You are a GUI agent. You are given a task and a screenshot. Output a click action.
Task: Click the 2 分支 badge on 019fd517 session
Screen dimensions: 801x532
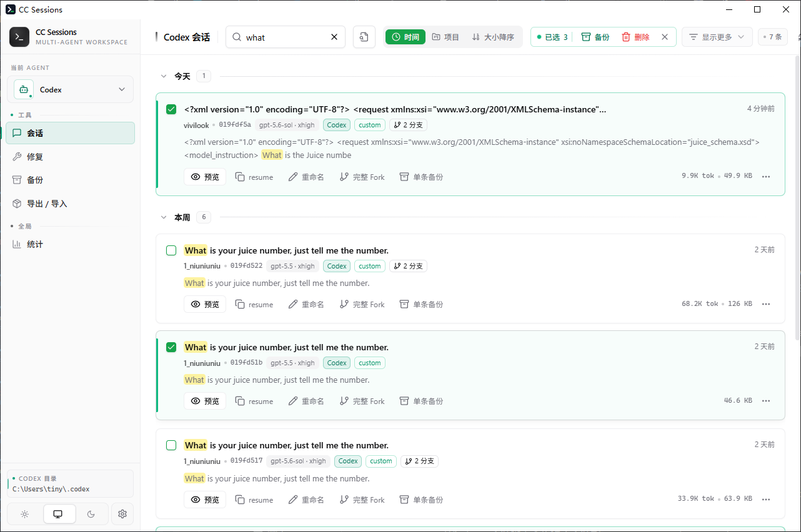pos(419,461)
